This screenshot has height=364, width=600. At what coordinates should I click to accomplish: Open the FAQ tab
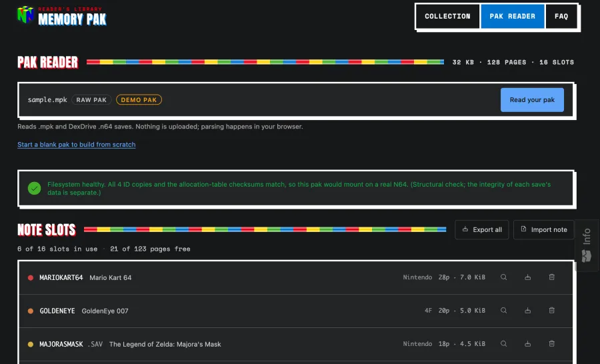click(x=561, y=17)
